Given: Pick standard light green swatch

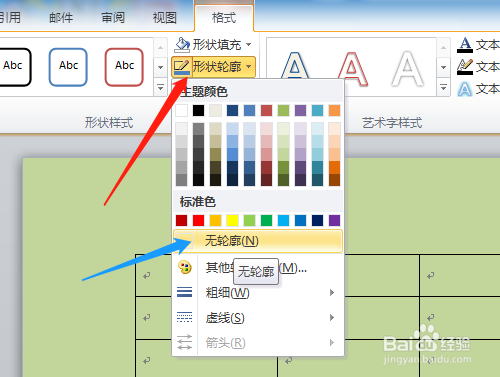Looking at the screenshot, I should pyautogui.click(x=249, y=220).
